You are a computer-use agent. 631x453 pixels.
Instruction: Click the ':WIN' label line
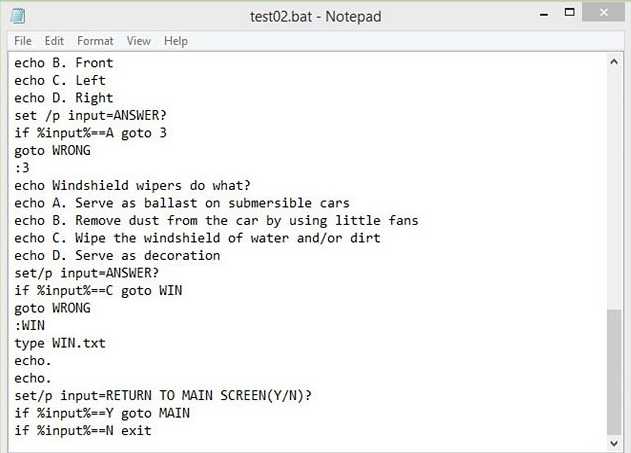tap(30, 325)
